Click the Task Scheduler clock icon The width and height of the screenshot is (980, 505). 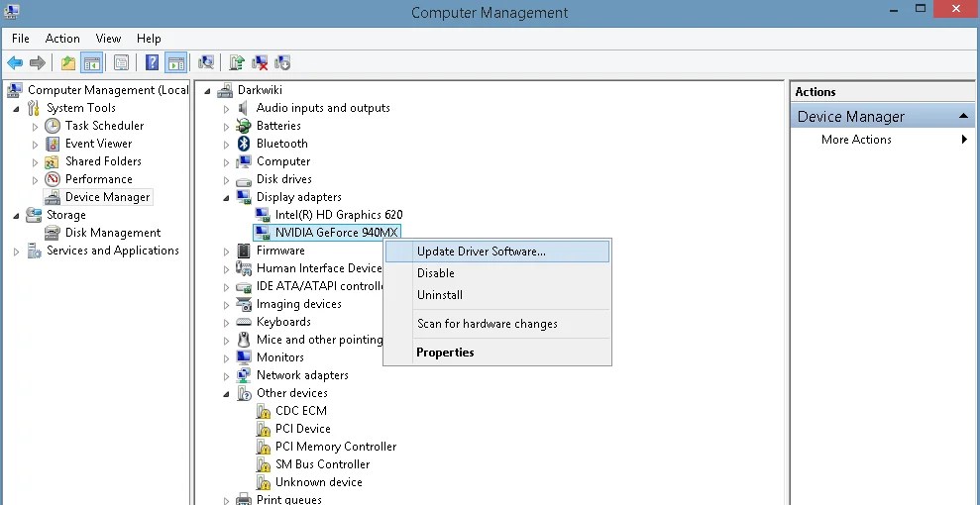[x=53, y=126]
